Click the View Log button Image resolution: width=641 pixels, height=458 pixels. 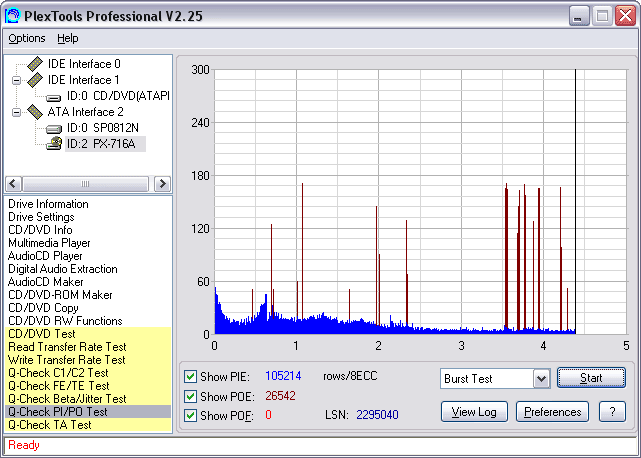coord(474,412)
